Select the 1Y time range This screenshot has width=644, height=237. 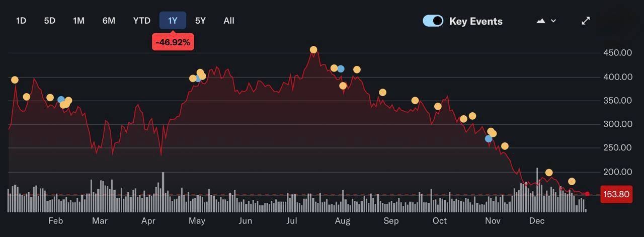click(x=173, y=21)
